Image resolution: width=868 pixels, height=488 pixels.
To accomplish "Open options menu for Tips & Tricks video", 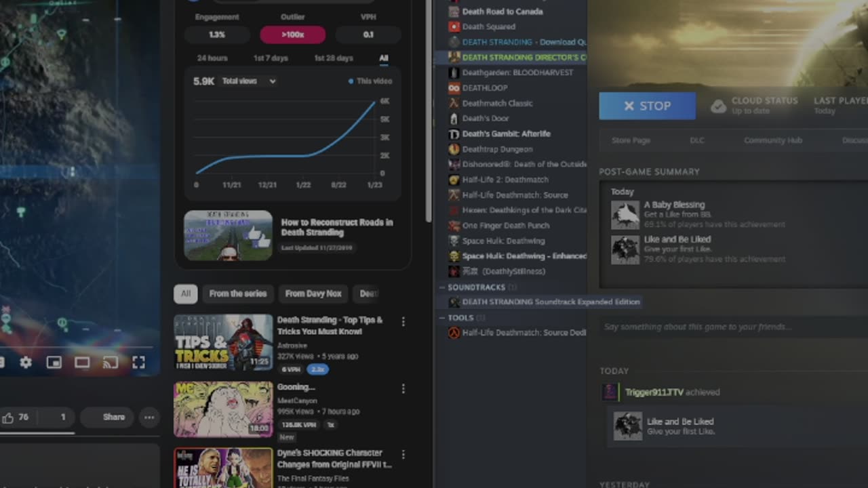I will point(403,322).
